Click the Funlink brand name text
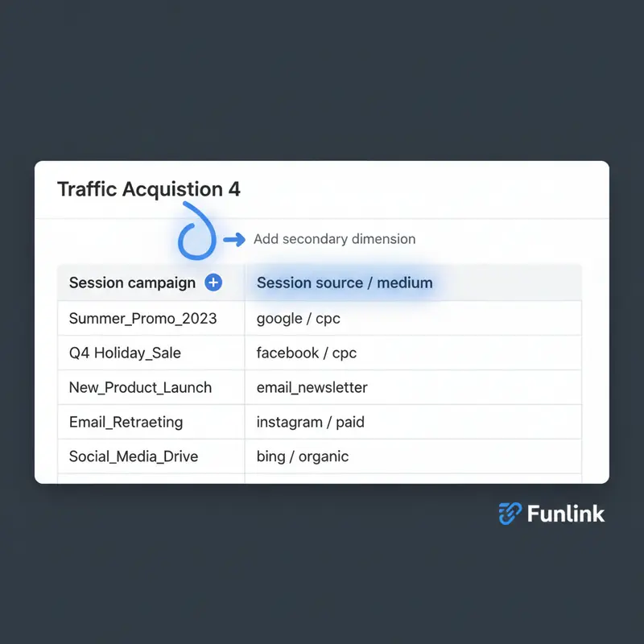This screenshot has width=644, height=644. [565, 513]
